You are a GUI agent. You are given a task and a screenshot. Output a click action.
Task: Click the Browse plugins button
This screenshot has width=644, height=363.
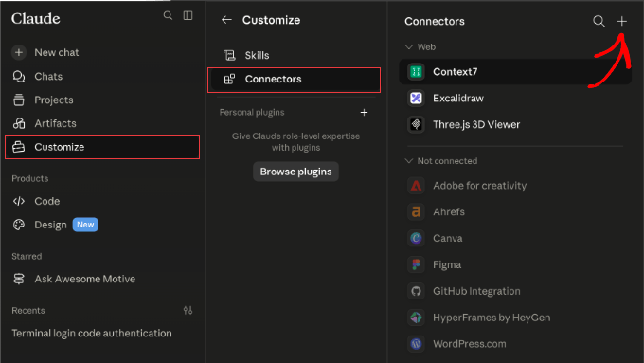pyautogui.click(x=295, y=172)
